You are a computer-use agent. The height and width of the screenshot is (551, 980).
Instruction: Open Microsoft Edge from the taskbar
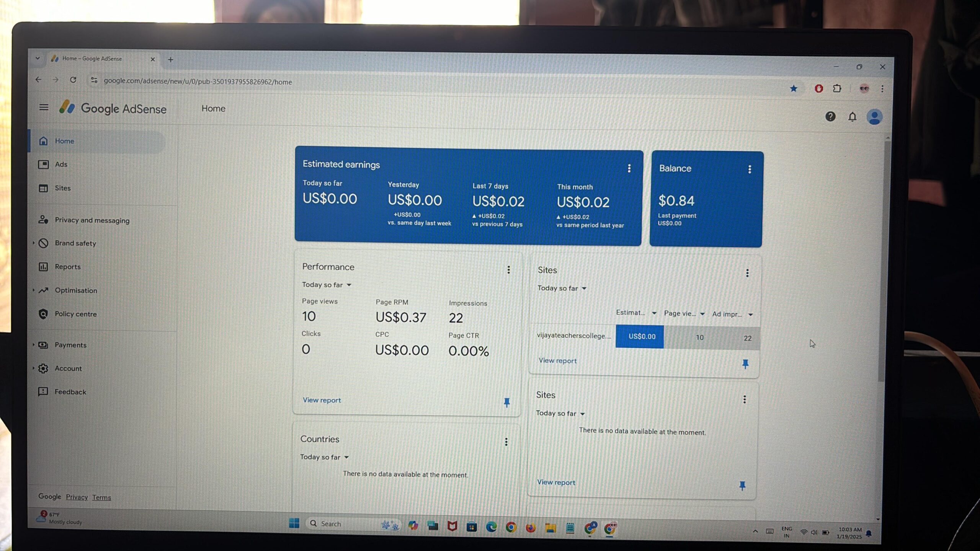click(x=491, y=527)
